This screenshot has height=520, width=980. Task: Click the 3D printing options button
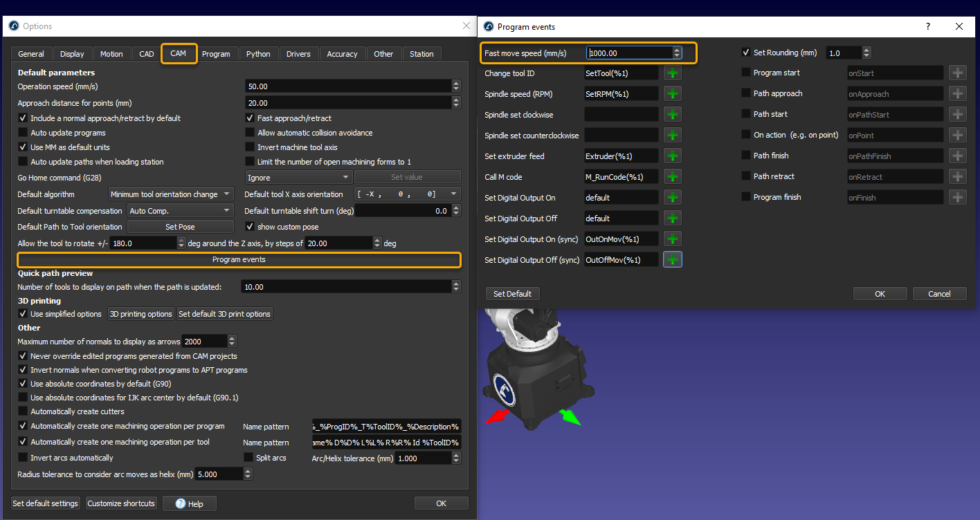[x=141, y=314]
